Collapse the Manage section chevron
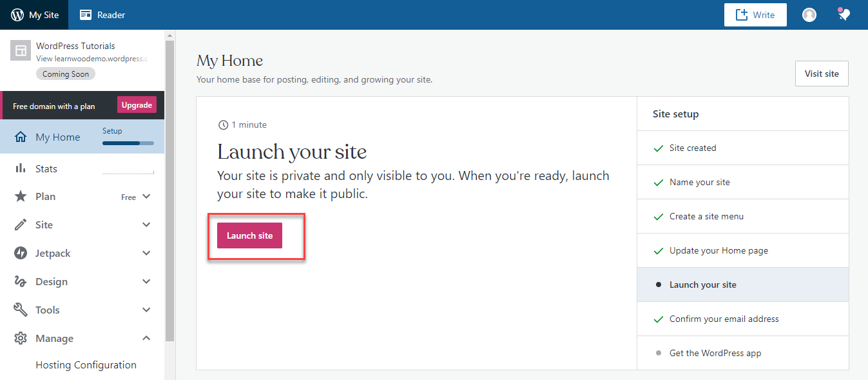Viewport: 868px width, 380px height. 146,339
